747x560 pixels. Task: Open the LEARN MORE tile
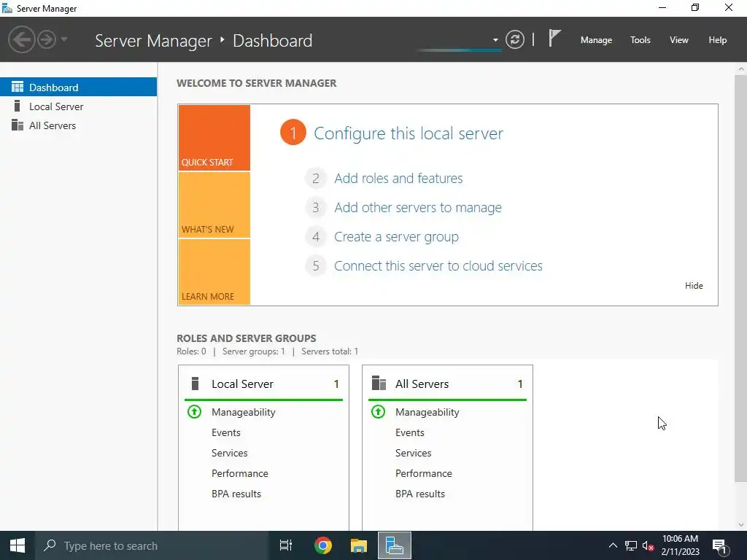[x=214, y=272]
